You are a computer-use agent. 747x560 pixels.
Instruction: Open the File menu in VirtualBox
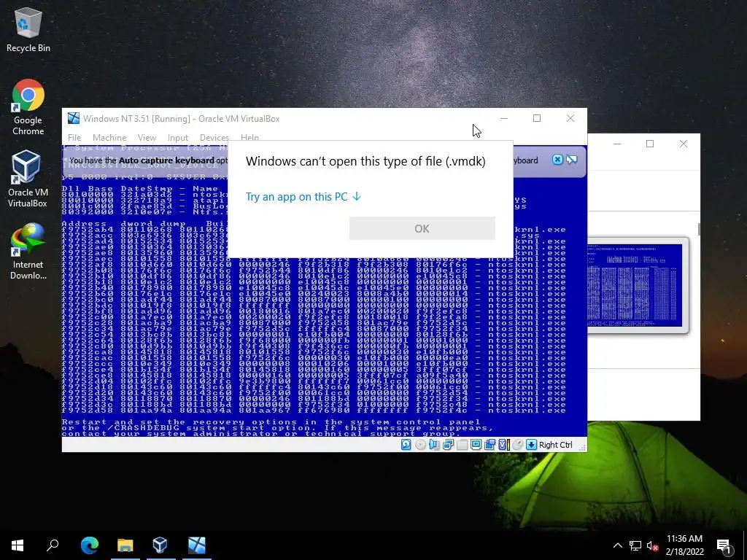tap(74, 138)
